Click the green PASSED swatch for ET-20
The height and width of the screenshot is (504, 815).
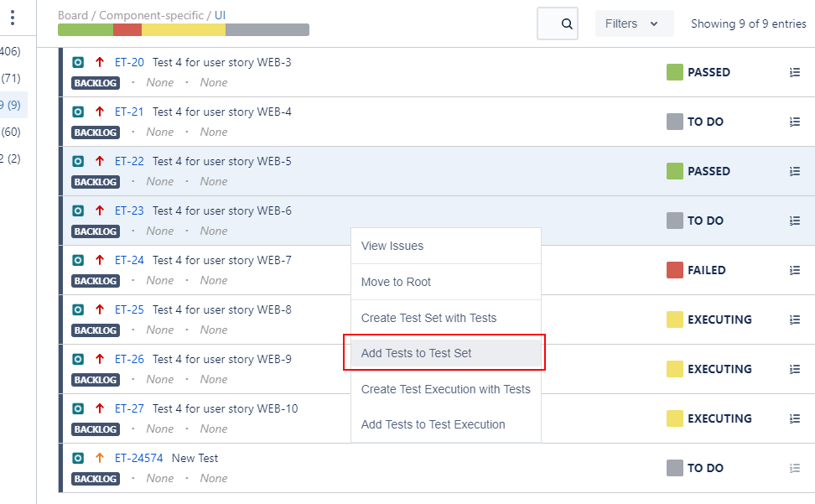point(675,72)
